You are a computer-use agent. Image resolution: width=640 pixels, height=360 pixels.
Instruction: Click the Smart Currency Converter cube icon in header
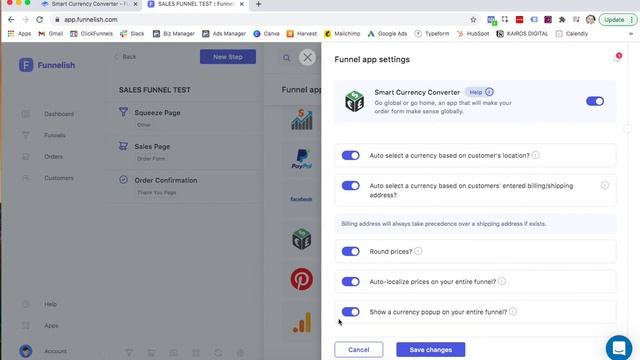(354, 101)
